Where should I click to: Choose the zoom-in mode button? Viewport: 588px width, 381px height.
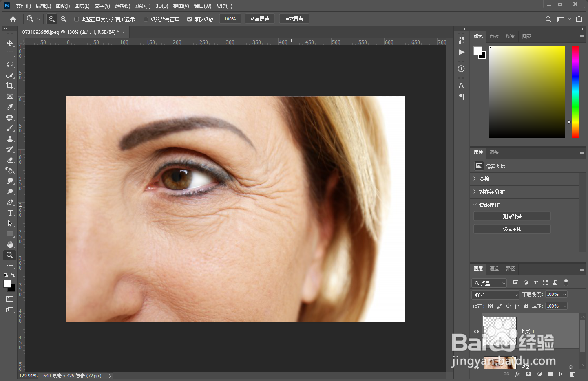coord(51,19)
